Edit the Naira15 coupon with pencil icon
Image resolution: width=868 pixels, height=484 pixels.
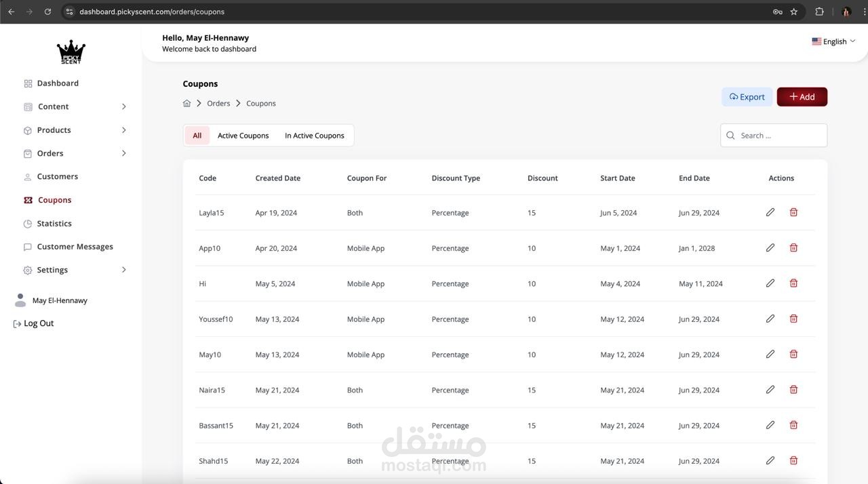coord(770,389)
